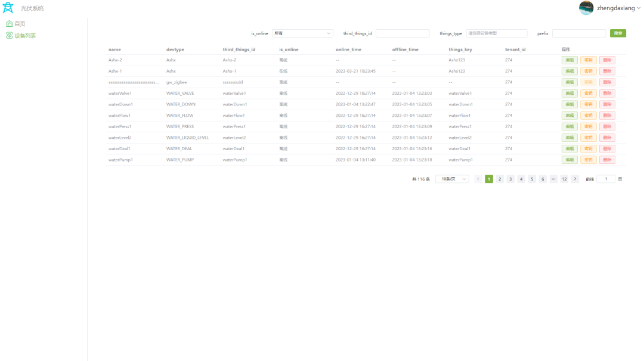Click the 前往 page jump input field
The image size is (644, 361).
pos(606,178)
